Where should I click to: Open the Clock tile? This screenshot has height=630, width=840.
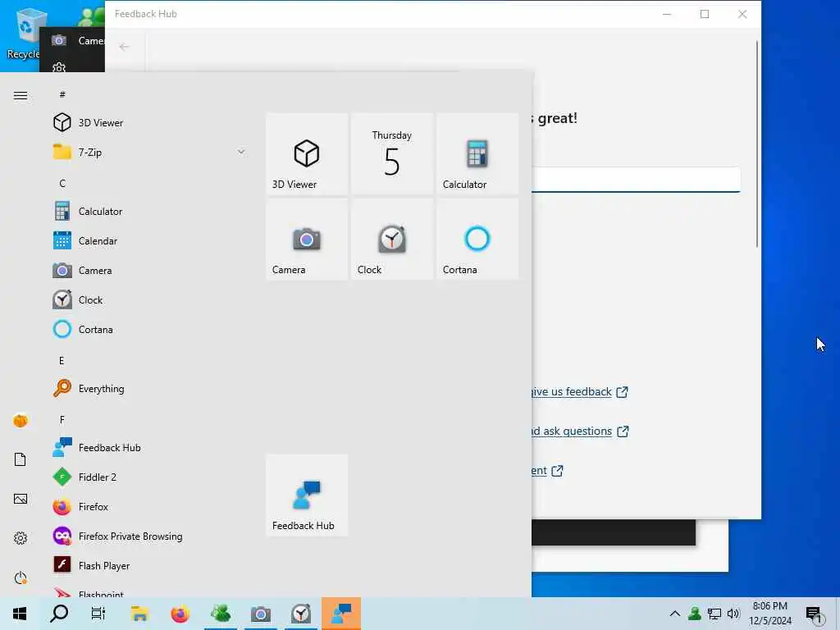391,239
